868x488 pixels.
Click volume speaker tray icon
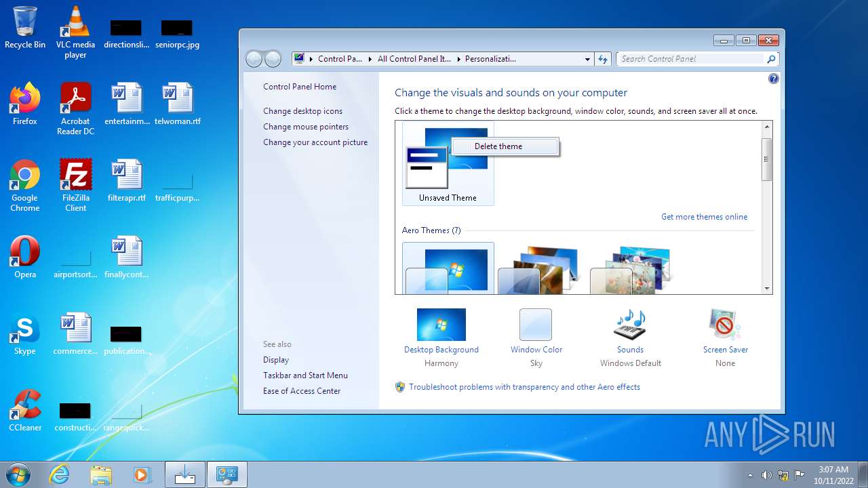click(766, 475)
